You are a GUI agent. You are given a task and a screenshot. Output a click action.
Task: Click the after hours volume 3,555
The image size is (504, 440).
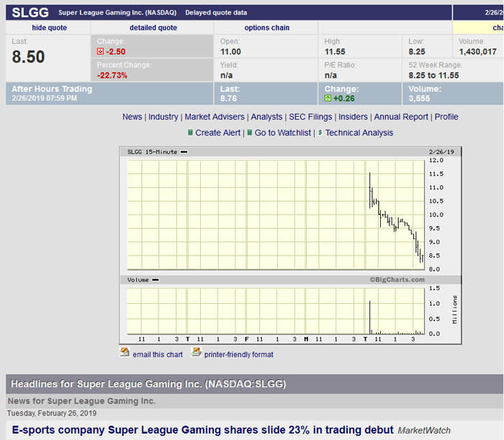tap(419, 99)
